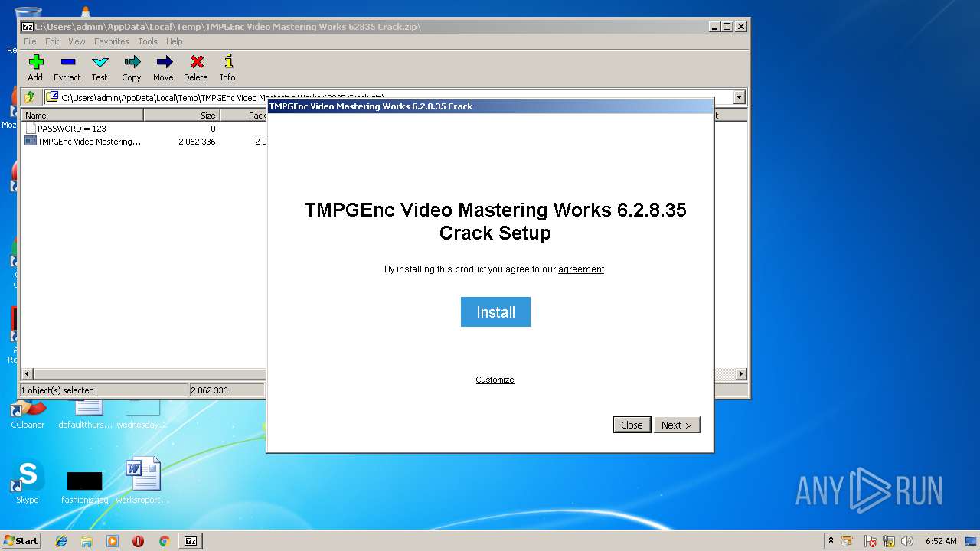Open the fashionis.jpg desktop file
The image size is (980, 551).
pyautogui.click(x=84, y=487)
